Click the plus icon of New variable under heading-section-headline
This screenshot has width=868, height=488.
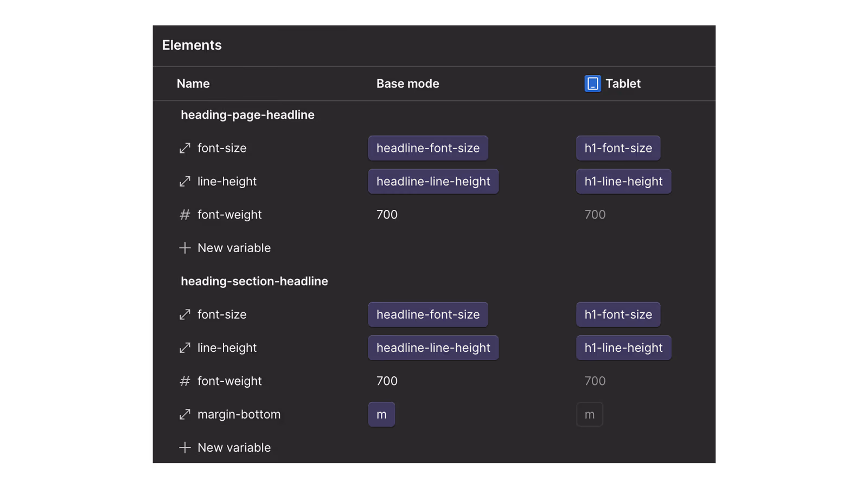coord(185,447)
